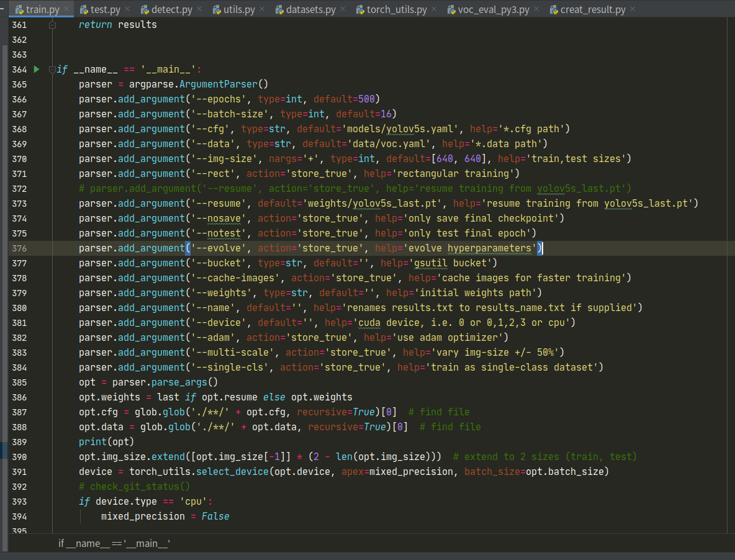Click 'models/yolov5s.yaml' default string
Viewport: 735px width, 560px height.
tap(400, 129)
